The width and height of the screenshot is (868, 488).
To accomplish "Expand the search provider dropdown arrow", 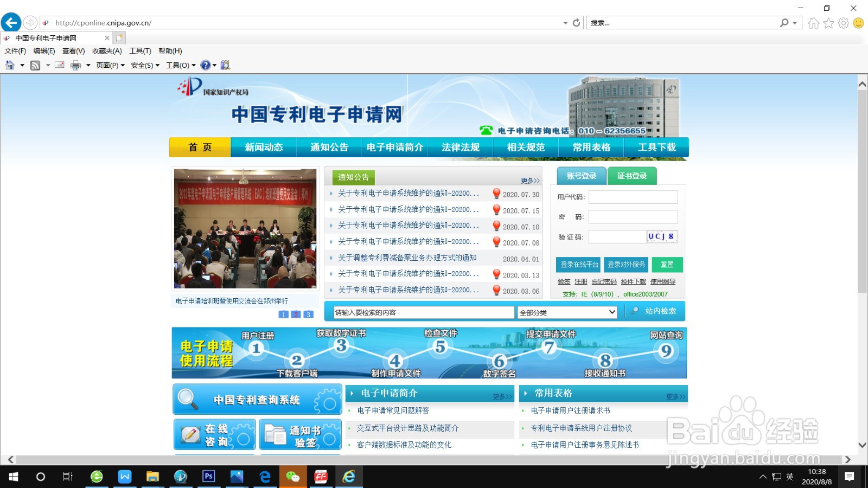I will [795, 23].
